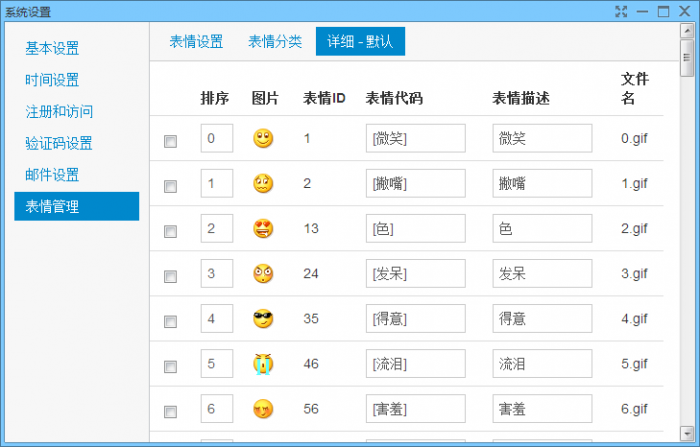700x447 pixels.
Task: Click the file name 0.gif
Action: [634, 139]
